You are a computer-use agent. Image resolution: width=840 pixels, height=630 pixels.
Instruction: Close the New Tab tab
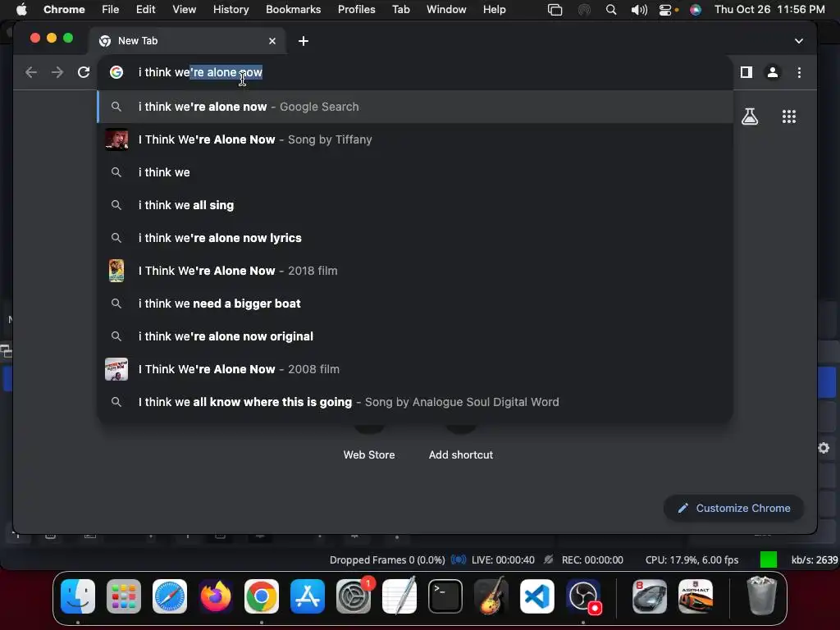[x=272, y=41]
